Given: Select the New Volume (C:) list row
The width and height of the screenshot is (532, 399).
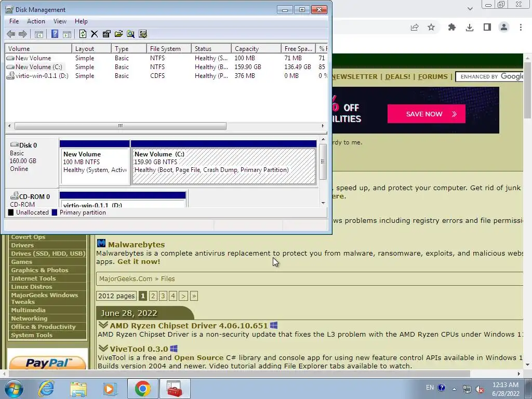Looking at the screenshot, I should tap(166, 67).
